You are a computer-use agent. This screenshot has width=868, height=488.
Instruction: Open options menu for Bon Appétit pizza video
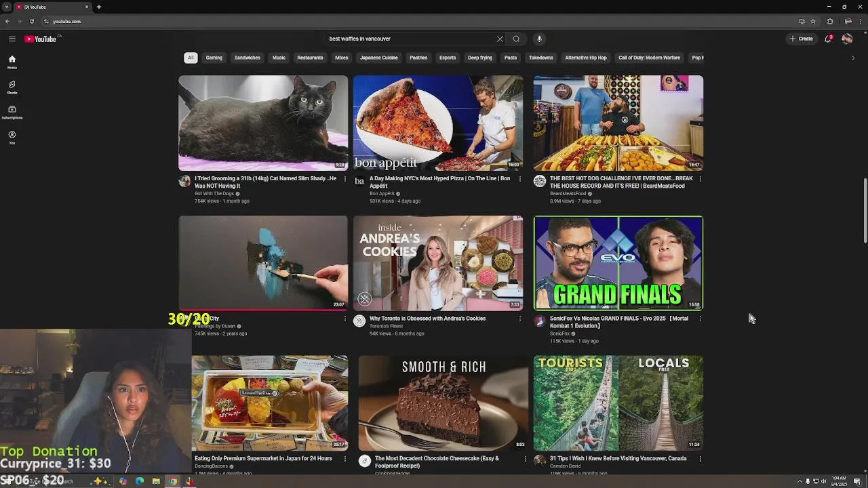coord(519,179)
